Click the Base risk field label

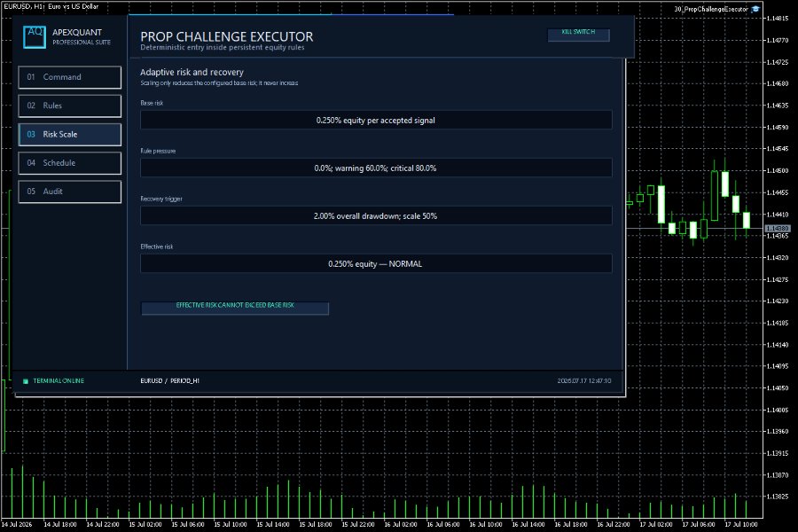click(x=152, y=103)
